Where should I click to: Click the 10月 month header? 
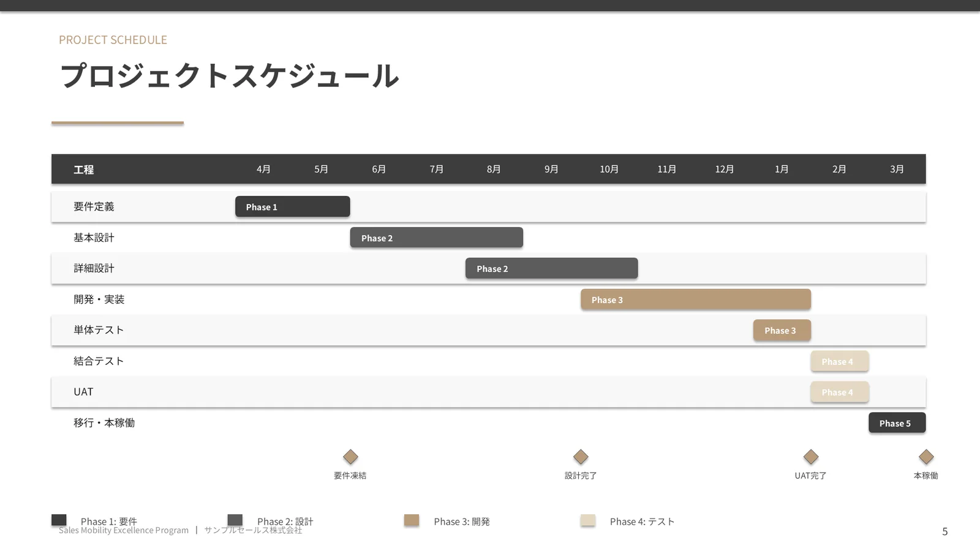pos(609,169)
